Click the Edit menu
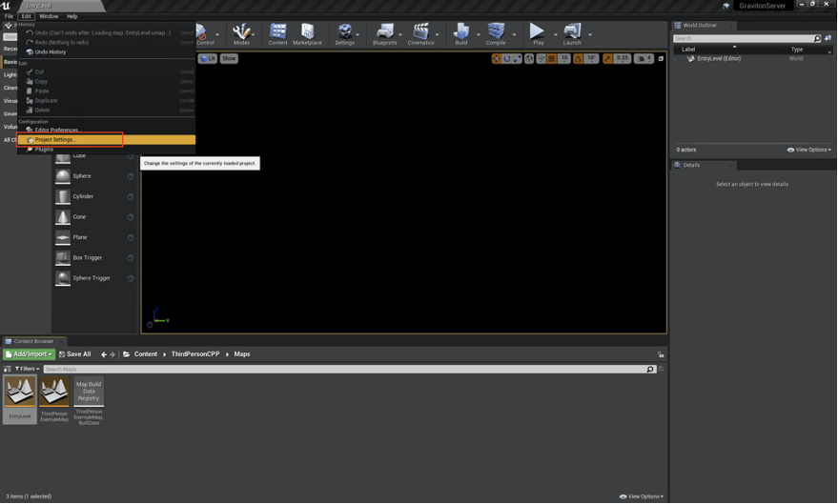This screenshot has width=838, height=504. [26, 16]
